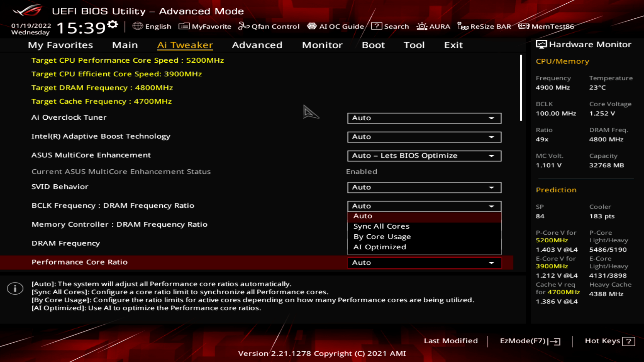The width and height of the screenshot is (644, 362).
Task: Click the info circle near the help text
Action: coord(15,288)
